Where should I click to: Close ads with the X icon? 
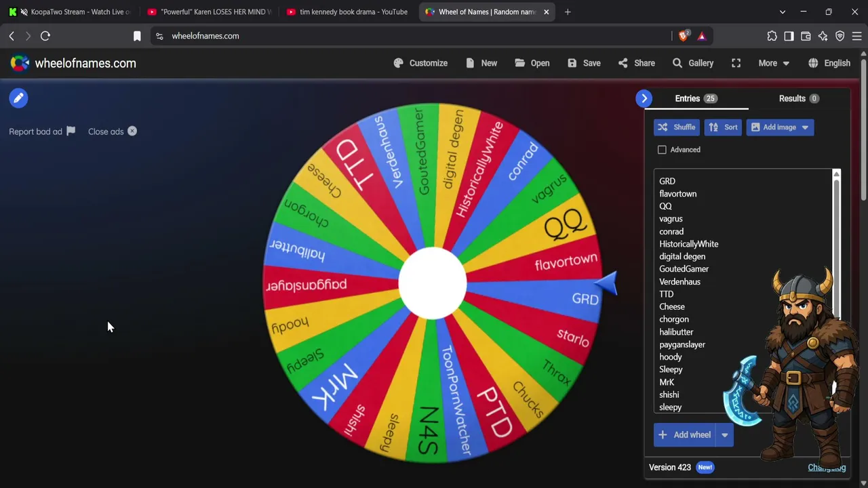click(x=132, y=131)
